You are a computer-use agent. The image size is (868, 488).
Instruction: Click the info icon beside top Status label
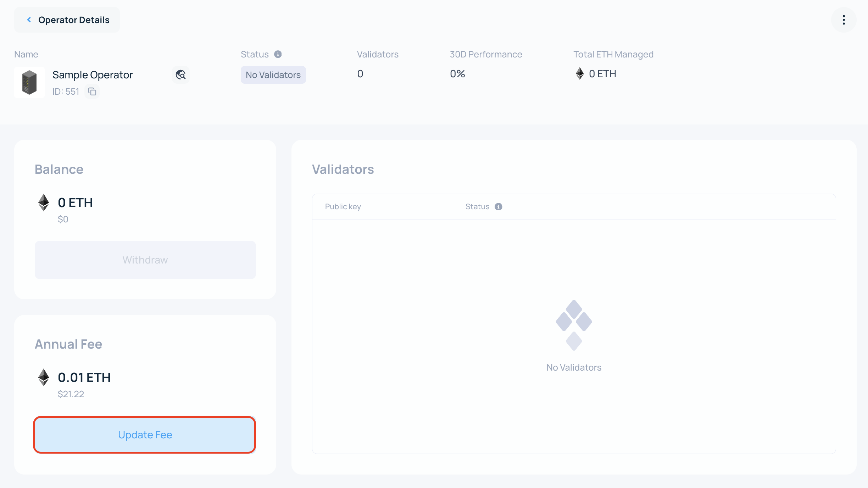pyautogui.click(x=278, y=54)
